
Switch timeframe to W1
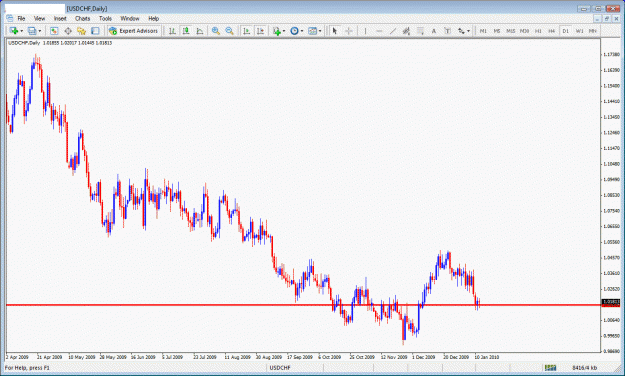click(579, 31)
